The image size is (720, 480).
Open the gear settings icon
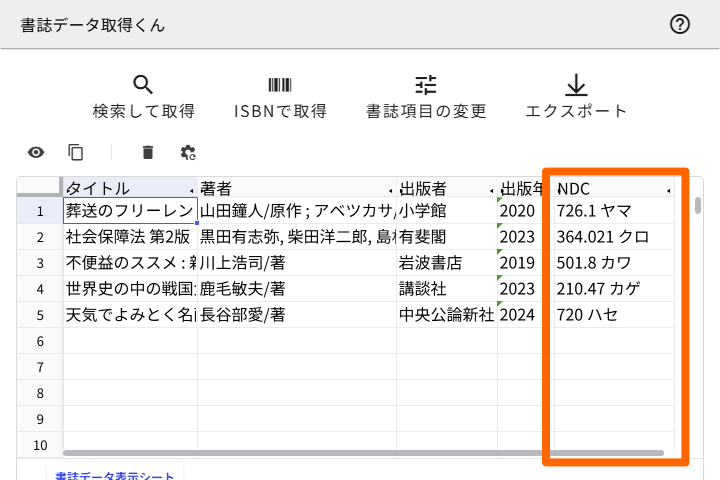tap(187, 152)
